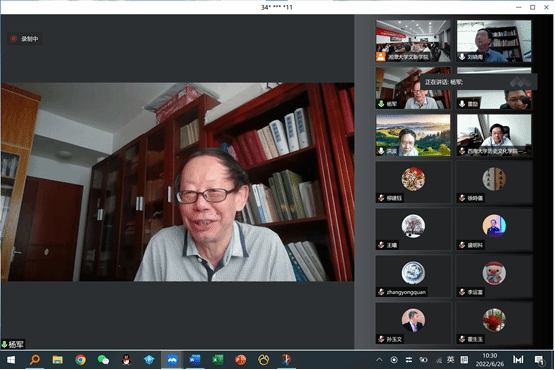Open Word from the taskbar
Image resolution: width=555 pixels, height=370 pixels.
[x=195, y=360]
